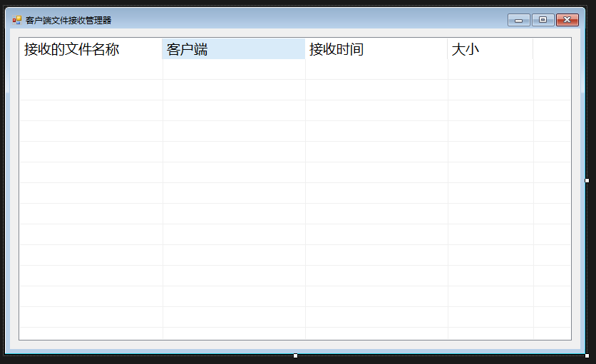Click the 接收的文件名称 column header
Screen dimensions: 596x364
point(91,48)
